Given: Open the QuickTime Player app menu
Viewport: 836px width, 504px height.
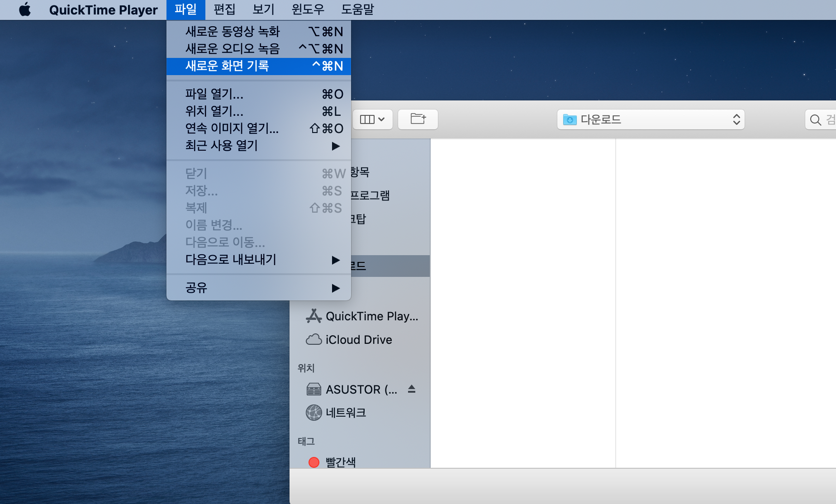Looking at the screenshot, I should coord(104,10).
